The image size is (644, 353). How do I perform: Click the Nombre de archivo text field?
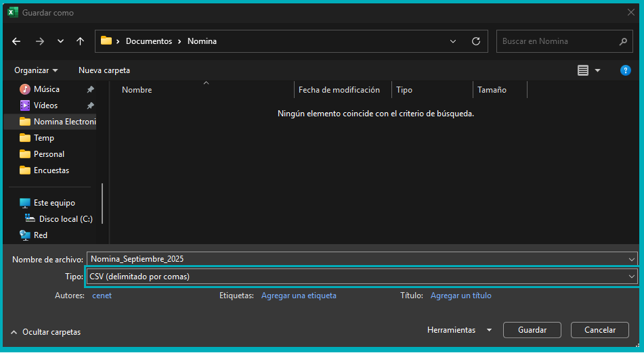point(356,259)
